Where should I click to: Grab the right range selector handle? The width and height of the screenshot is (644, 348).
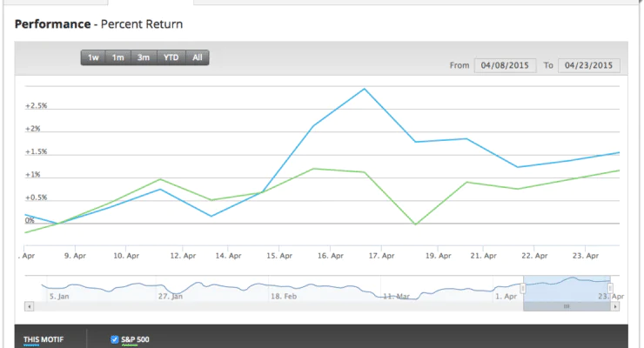click(610, 288)
